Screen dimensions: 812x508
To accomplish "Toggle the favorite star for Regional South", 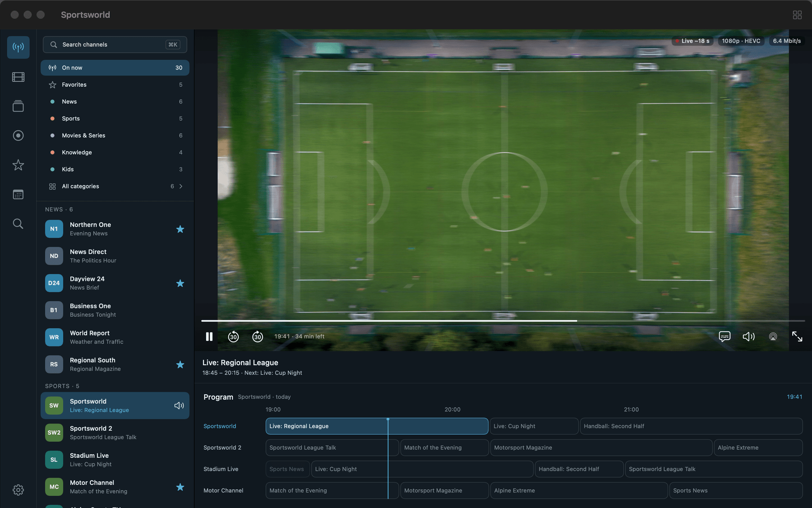I will [180, 364].
